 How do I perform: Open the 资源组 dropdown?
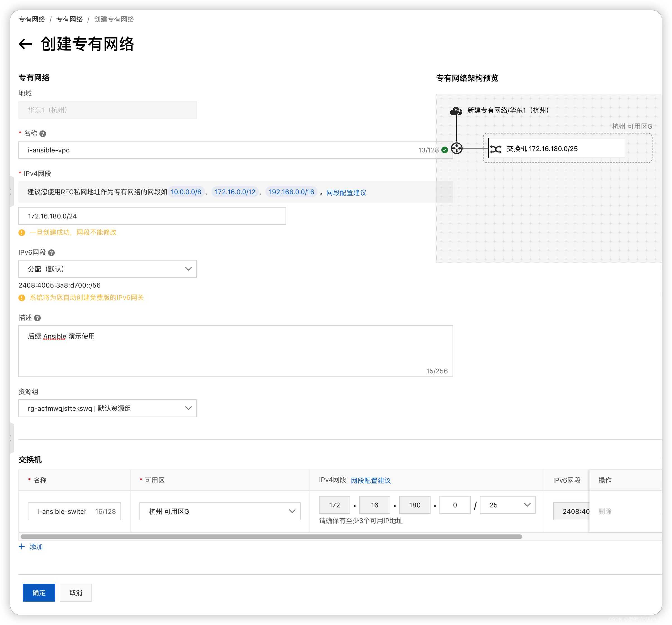pyautogui.click(x=108, y=408)
